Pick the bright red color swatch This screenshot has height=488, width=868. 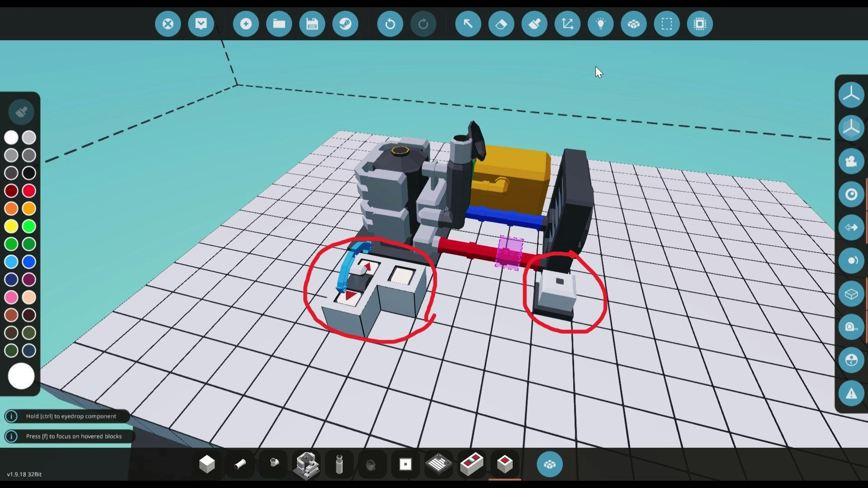point(29,191)
